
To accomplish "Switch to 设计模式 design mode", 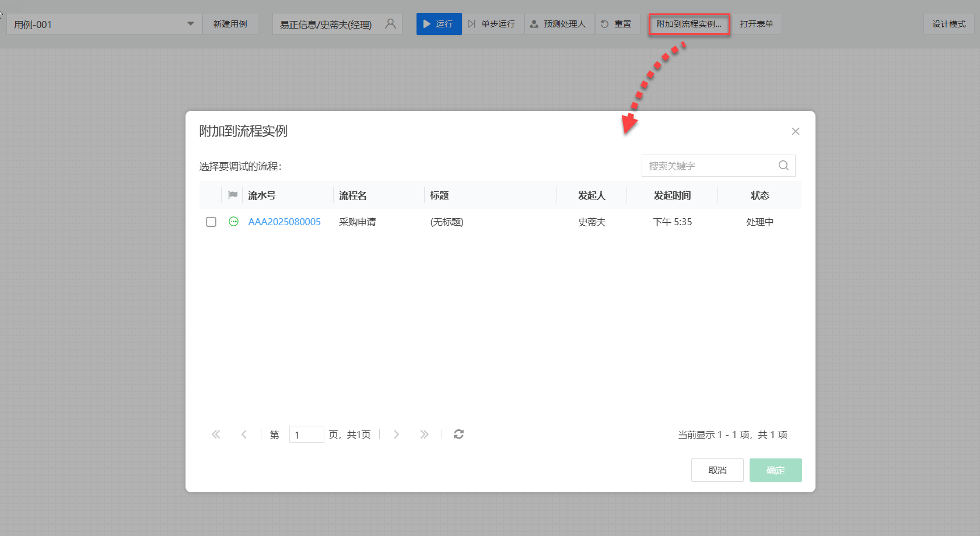I will coord(949,24).
